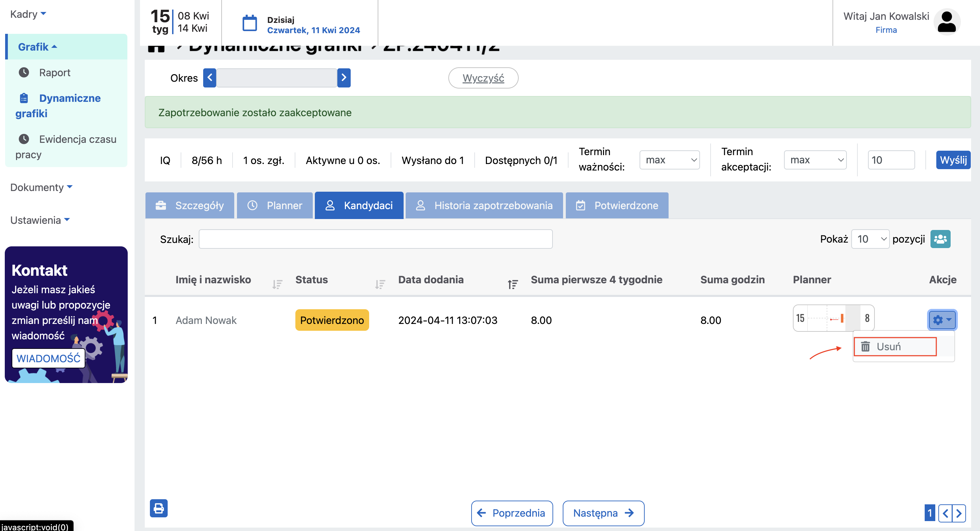The width and height of the screenshot is (980, 531).
Task: Expand the Dokumenty menu
Action: tap(41, 187)
